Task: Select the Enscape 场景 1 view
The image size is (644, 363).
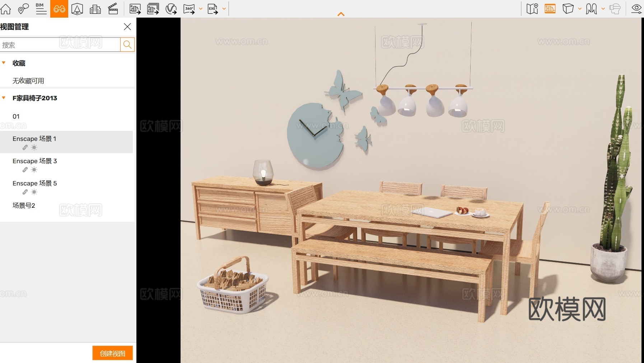Action: pyautogui.click(x=66, y=142)
